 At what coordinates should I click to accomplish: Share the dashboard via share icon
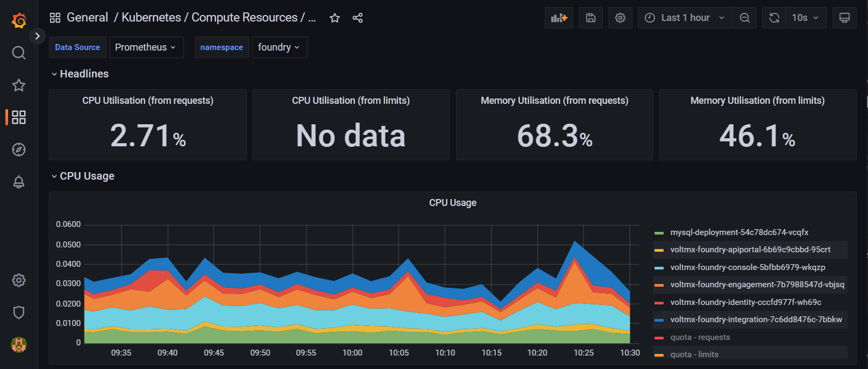coord(358,18)
